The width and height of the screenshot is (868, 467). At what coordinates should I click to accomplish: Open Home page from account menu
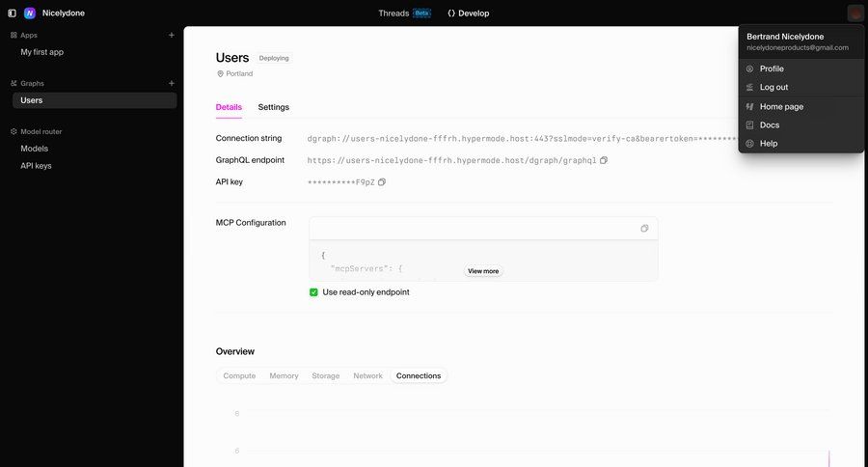pyautogui.click(x=801, y=106)
